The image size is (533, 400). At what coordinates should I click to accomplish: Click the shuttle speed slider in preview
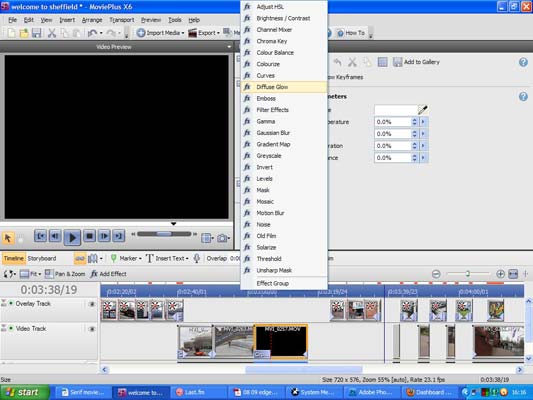point(164,234)
